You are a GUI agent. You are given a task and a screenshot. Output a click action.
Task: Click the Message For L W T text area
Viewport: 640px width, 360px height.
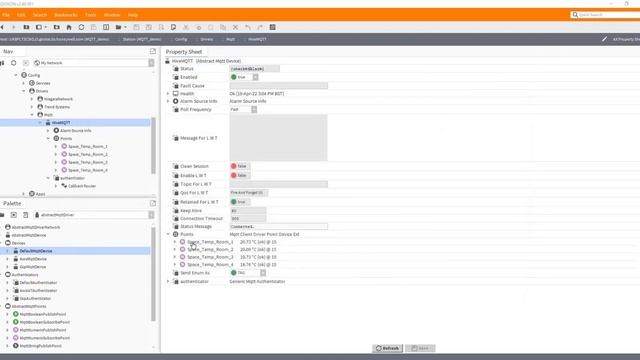pos(278,138)
